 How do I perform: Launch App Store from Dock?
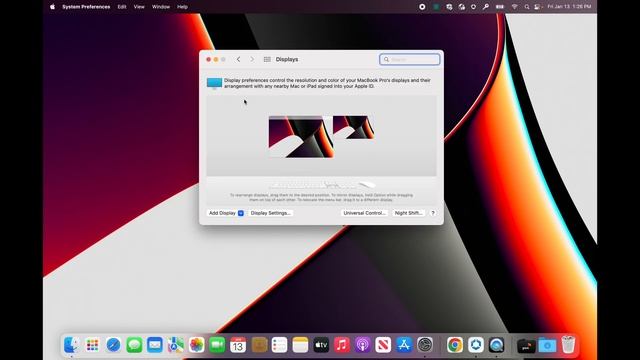coord(404,345)
